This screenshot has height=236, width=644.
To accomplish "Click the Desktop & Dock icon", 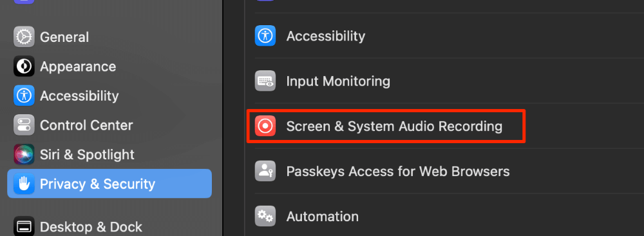I will (24, 226).
